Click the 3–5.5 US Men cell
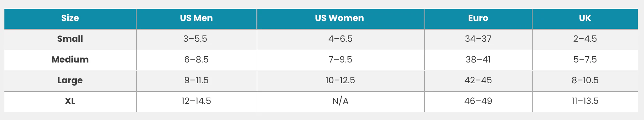644x120 pixels. click(x=195, y=39)
